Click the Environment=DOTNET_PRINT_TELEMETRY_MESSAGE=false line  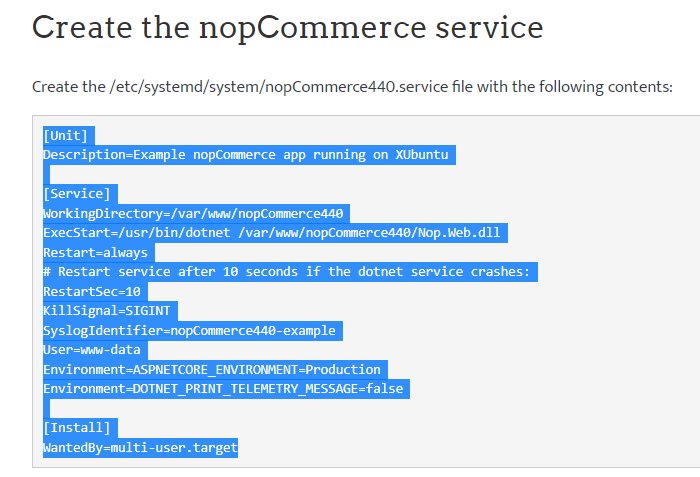tap(226, 389)
